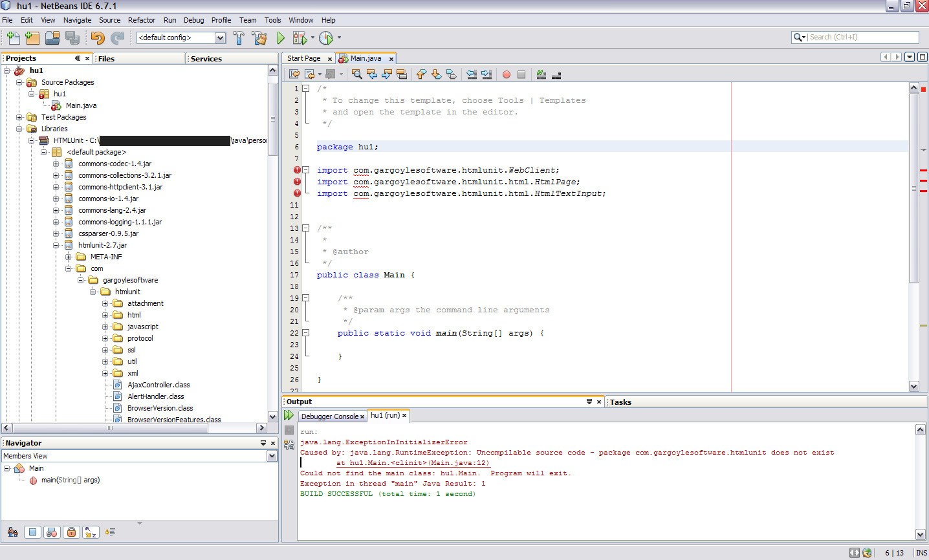Toggle Show Fields in Navigator
The image size is (929, 560).
32,532
